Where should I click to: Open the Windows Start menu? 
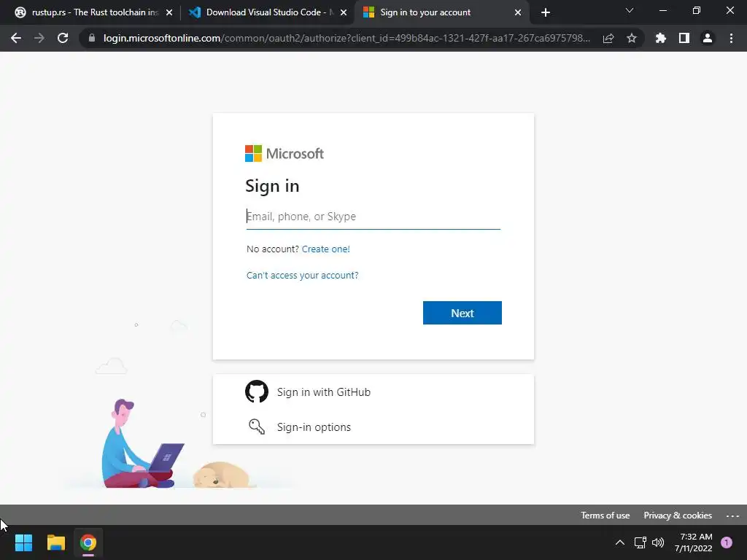23,542
